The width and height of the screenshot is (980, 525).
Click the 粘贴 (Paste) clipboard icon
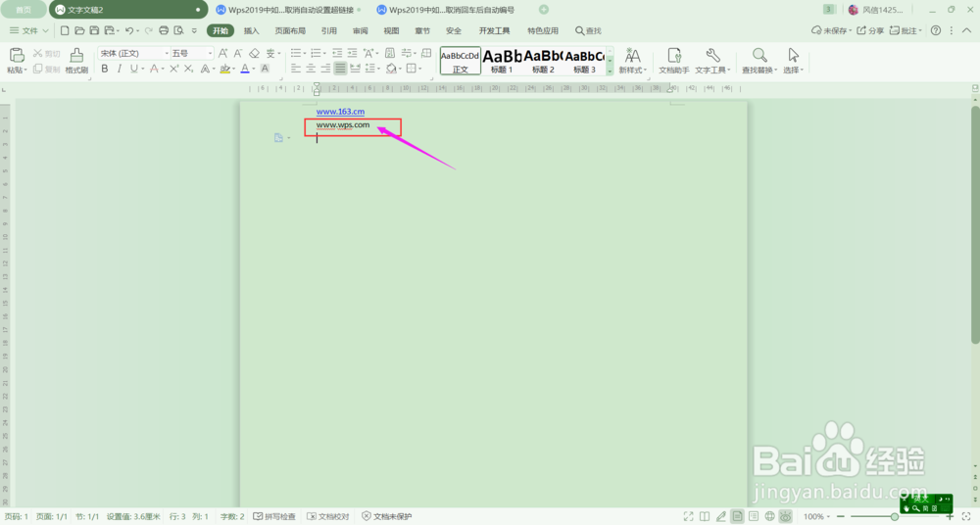click(17, 55)
